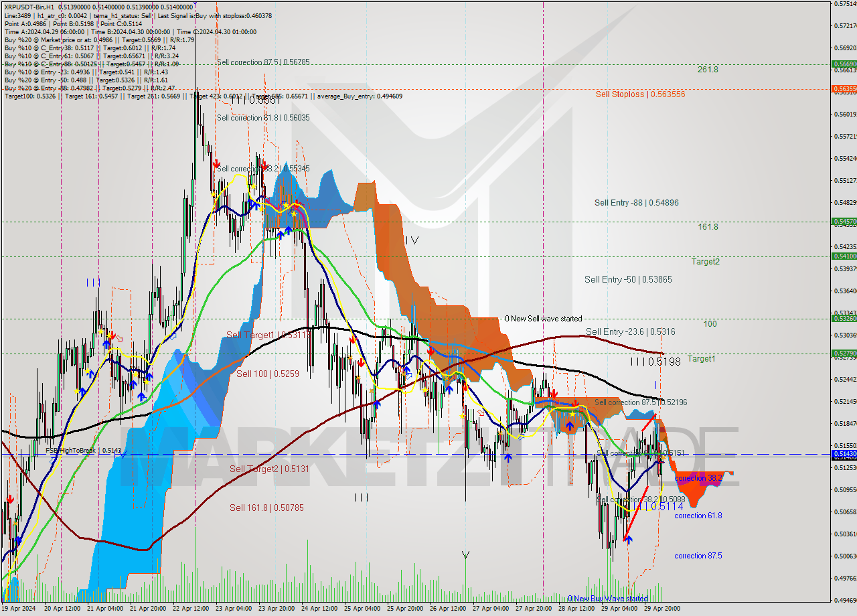Image resolution: width=857 pixels, height=616 pixels.
Task: Click the green 0.56690 price tag
Action: point(844,64)
